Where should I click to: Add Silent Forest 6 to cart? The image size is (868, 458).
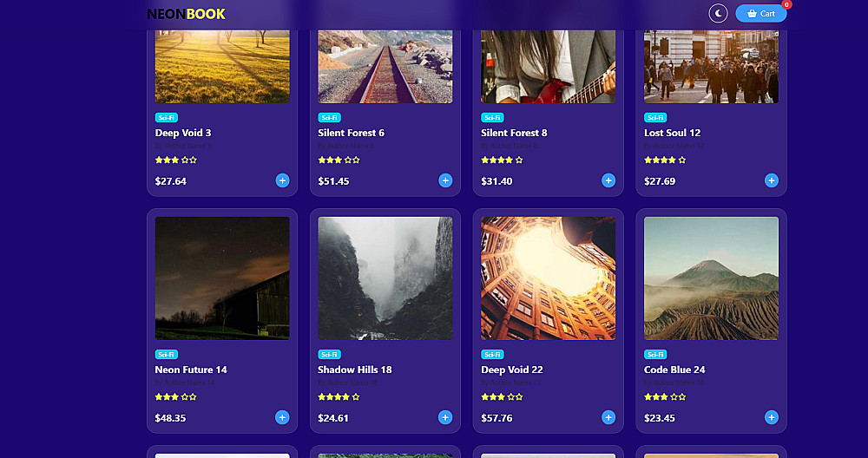coord(445,180)
